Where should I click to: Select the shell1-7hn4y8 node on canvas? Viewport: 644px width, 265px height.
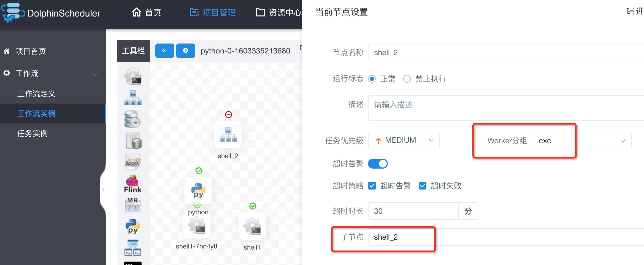[197, 225]
